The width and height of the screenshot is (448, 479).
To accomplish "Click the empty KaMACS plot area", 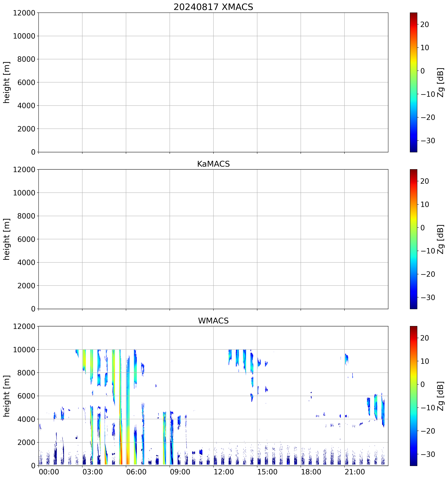I will (213, 239).
